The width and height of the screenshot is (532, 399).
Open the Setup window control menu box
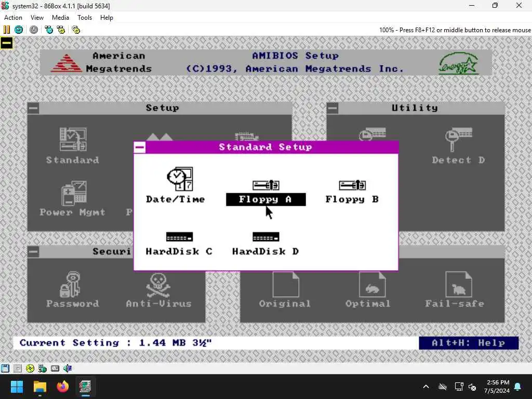pos(33,108)
